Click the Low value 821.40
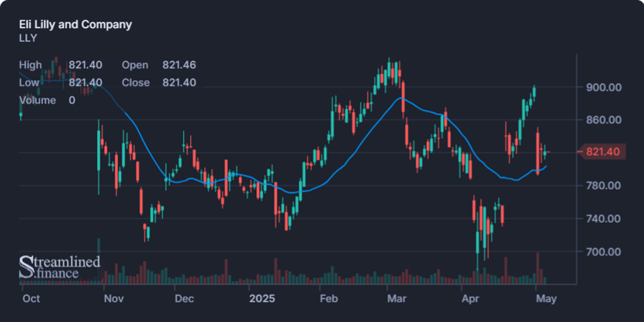This screenshot has width=644, height=322. tap(85, 83)
